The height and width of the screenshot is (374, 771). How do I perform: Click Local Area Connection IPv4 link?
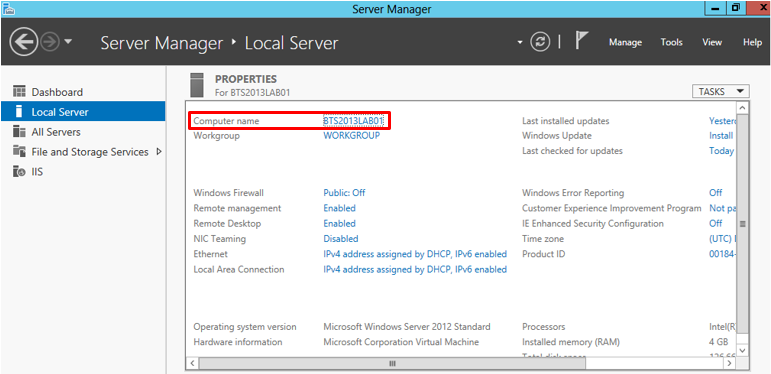tap(415, 269)
